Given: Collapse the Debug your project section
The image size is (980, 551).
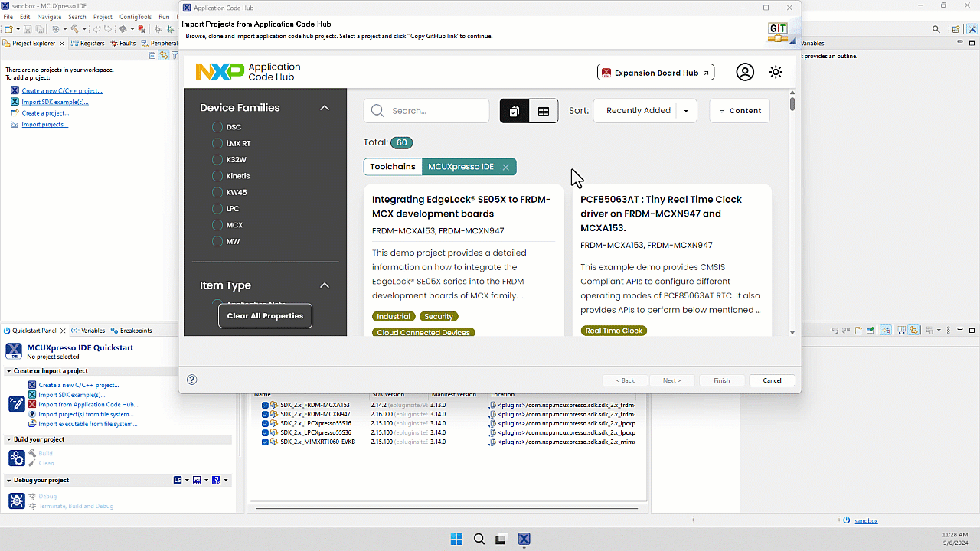Looking at the screenshot, I should pos(9,480).
